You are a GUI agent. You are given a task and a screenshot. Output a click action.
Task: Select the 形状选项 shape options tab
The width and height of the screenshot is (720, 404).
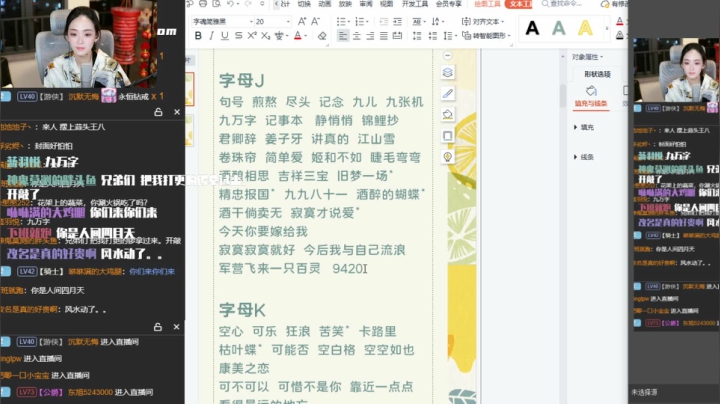coord(597,74)
